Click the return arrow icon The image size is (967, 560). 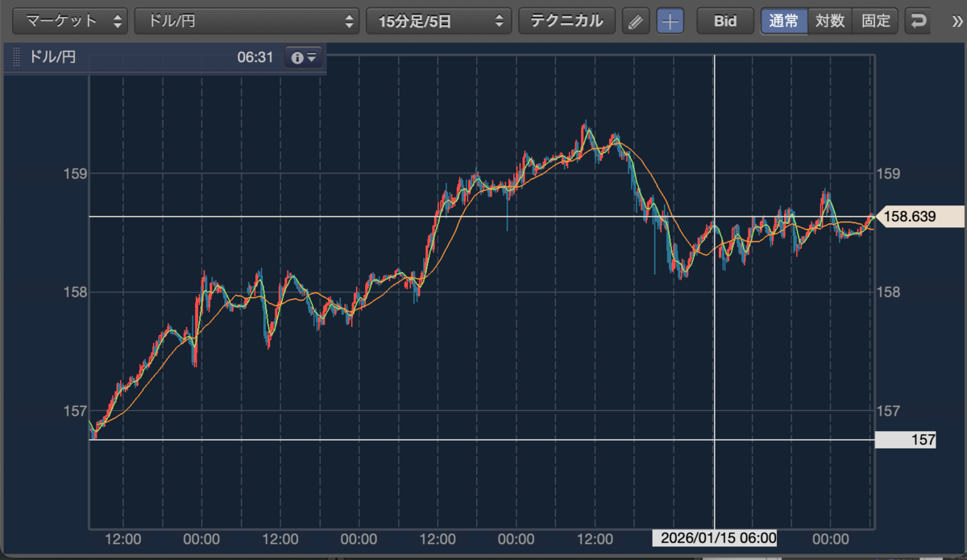point(917,21)
